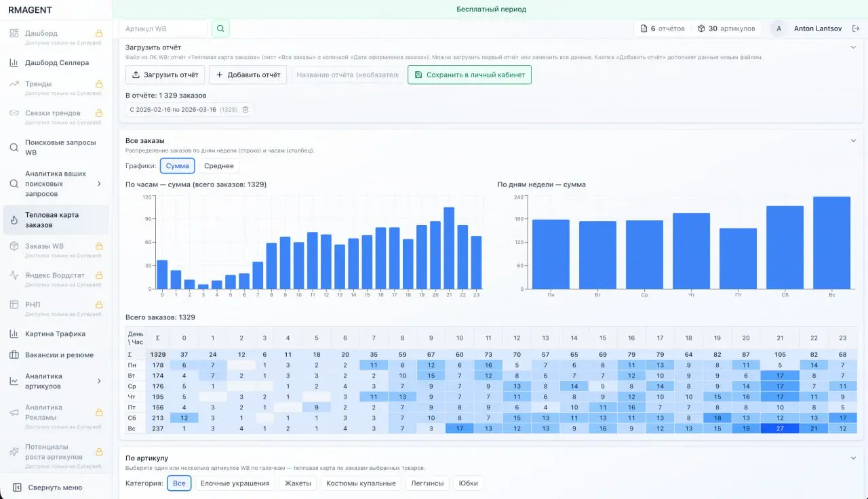The height and width of the screenshot is (499, 868).
Task: Collapse the Все заказы section chevron
Action: (x=854, y=140)
